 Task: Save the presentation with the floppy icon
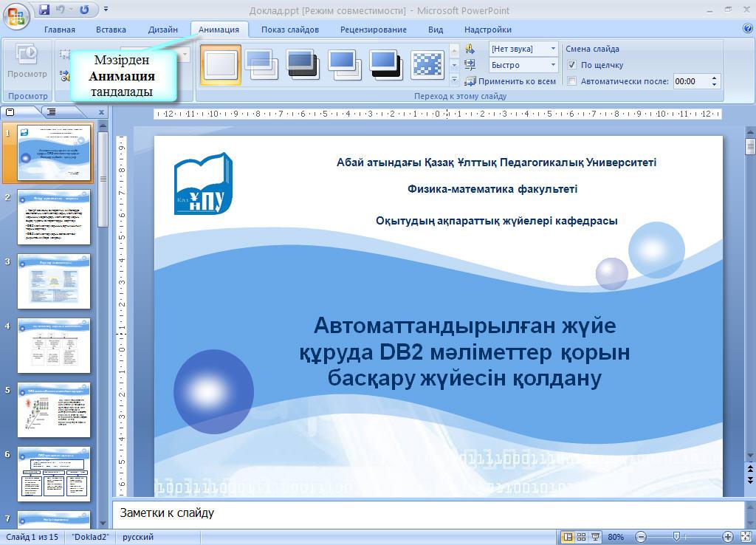click(44, 10)
